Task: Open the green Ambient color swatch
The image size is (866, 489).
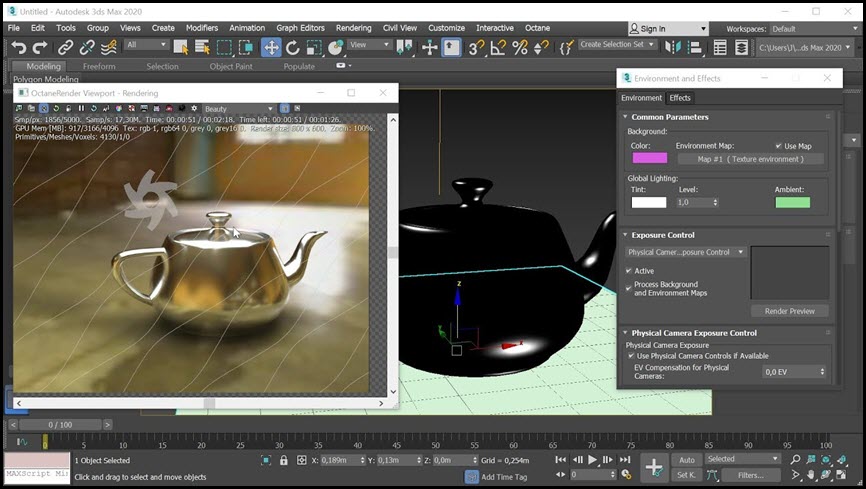Action: pyautogui.click(x=793, y=202)
